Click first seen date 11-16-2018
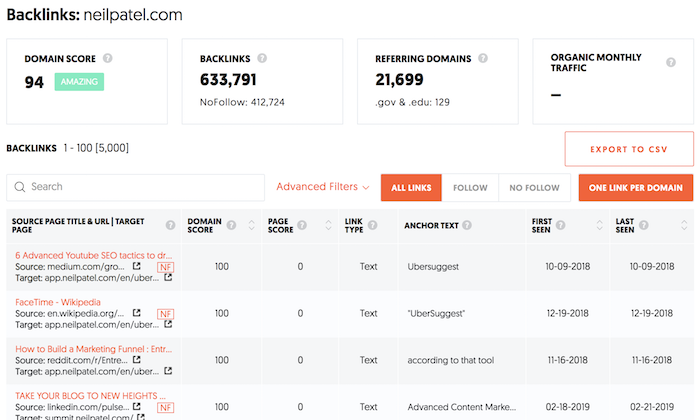This screenshot has width=700, height=420. [567, 360]
